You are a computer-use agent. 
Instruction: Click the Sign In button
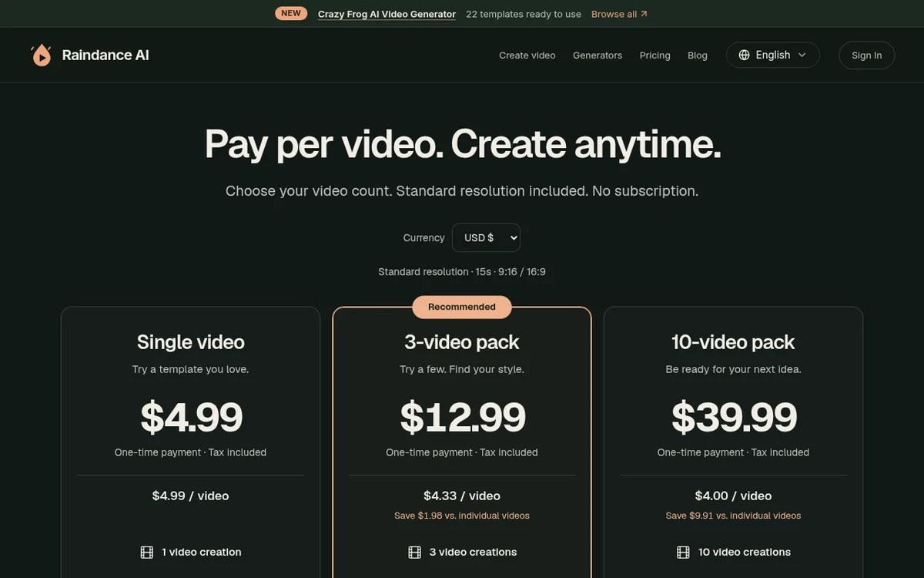tap(867, 55)
